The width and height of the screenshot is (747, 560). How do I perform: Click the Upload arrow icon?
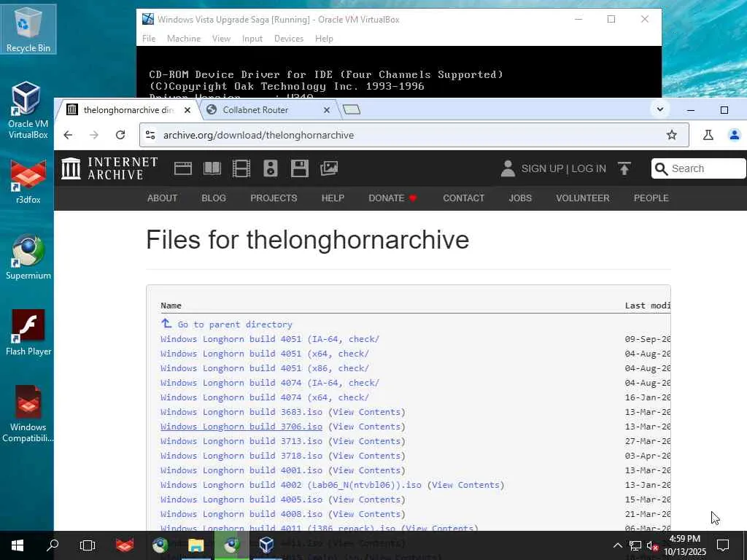tap(624, 168)
